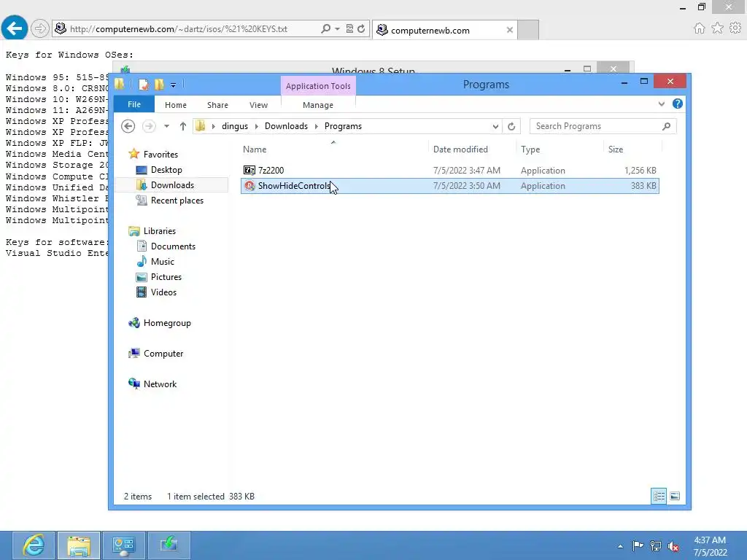Click the Properties quick access toolbar icon
Screen dimensions: 747x560
pos(144,85)
